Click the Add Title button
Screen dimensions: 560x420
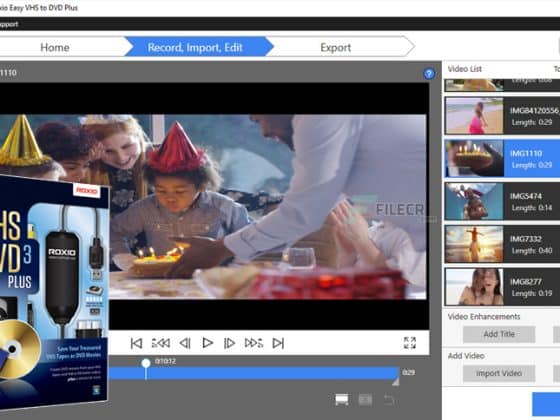tap(499, 334)
